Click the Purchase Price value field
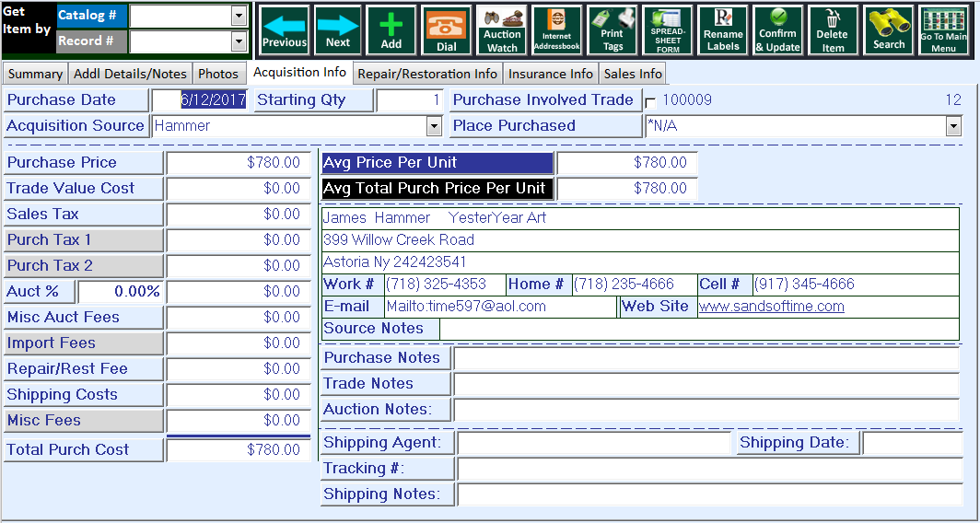Screen dimensions: 980x523 239,162
